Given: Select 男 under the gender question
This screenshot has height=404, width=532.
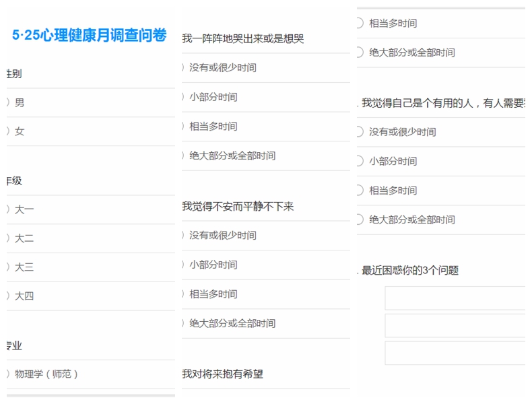Looking at the screenshot, I should click(19, 103).
